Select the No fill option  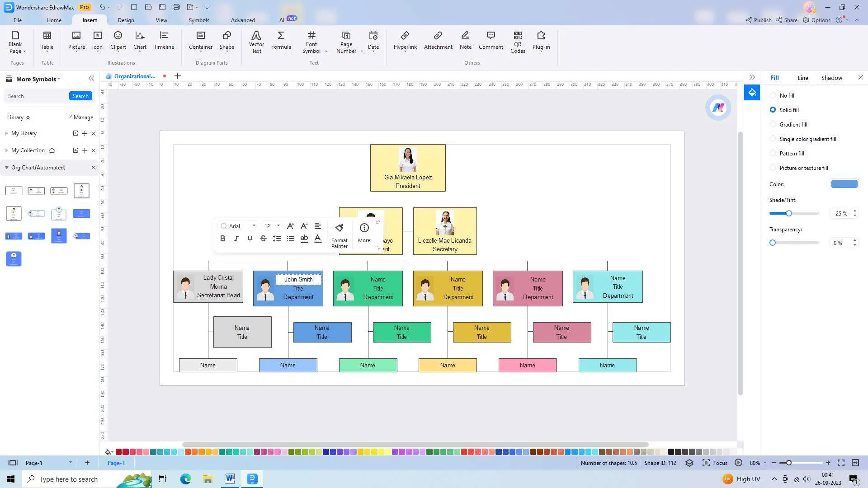[773, 95]
